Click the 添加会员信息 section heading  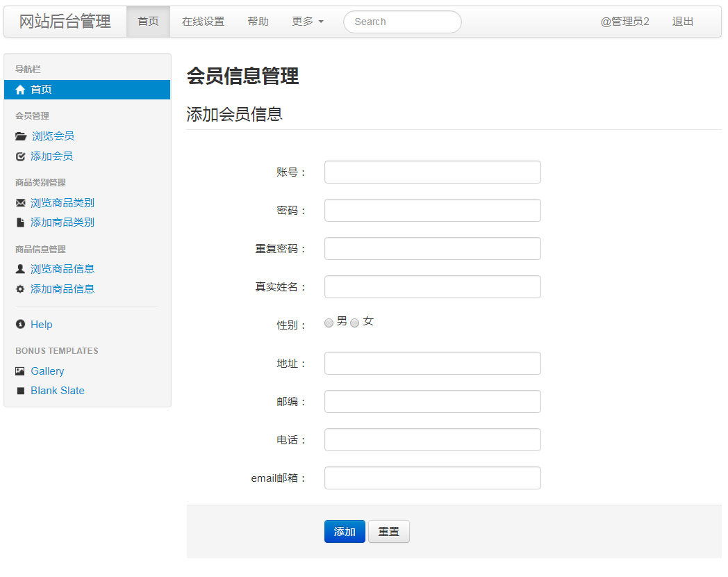coord(235,114)
